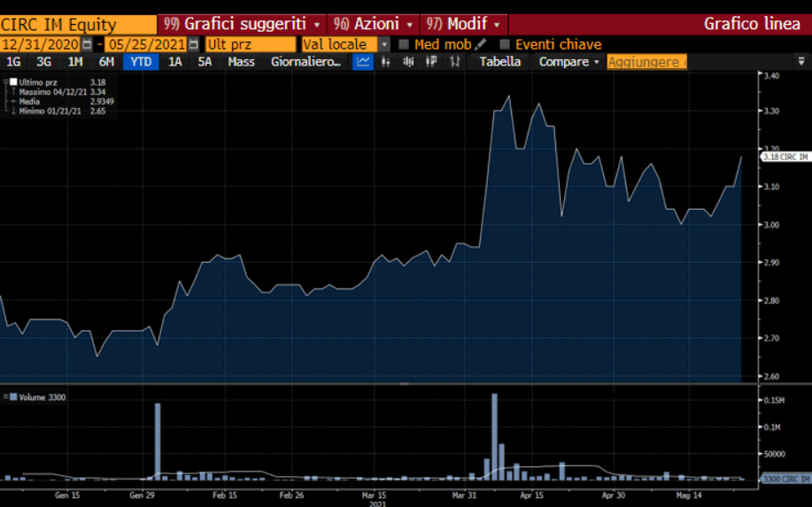Click the Volume legend square icon
Image resolution: width=812 pixels, height=507 pixels.
[x=12, y=397]
